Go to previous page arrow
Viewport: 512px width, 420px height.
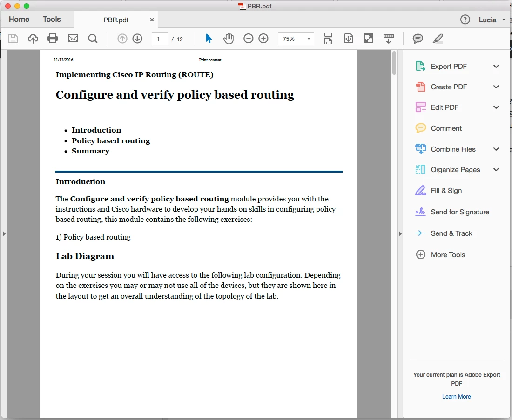click(x=122, y=39)
